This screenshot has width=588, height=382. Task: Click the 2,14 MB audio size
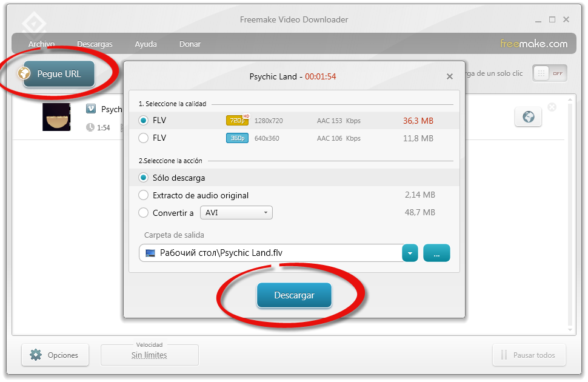(x=420, y=195)
